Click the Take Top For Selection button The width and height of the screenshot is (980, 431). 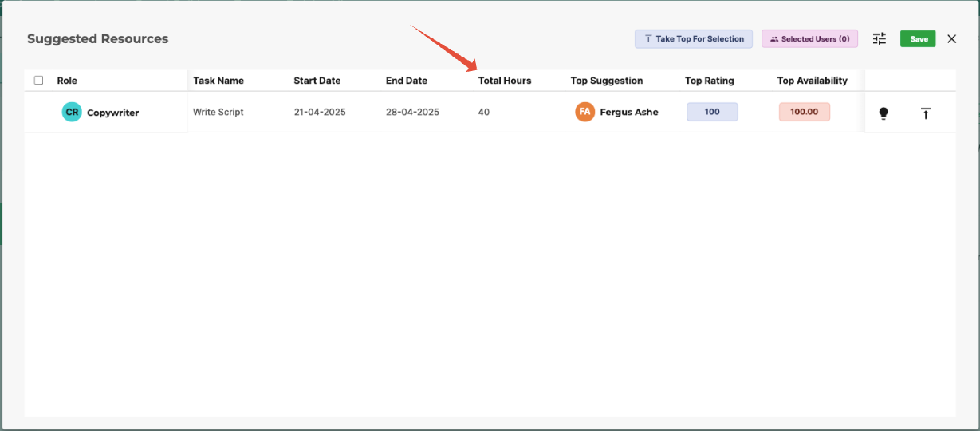[693, 38]
